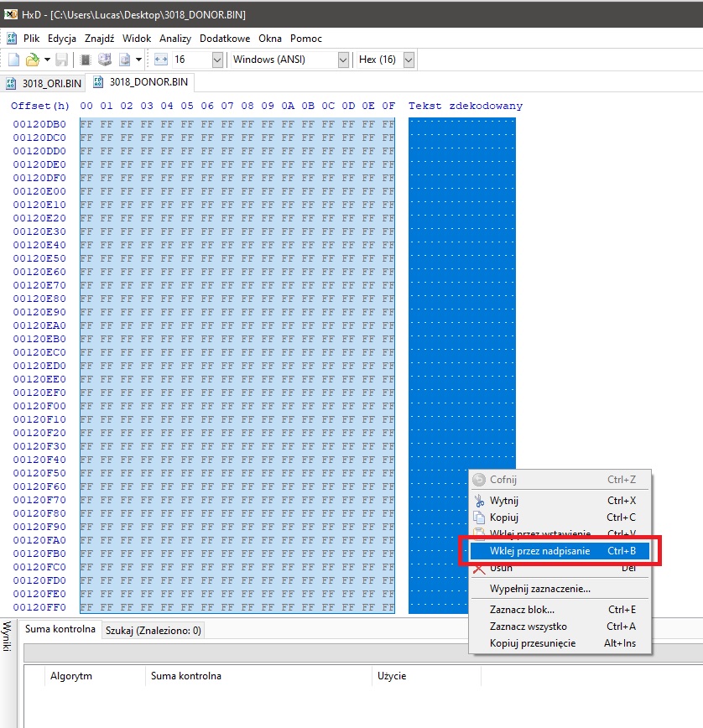Expand the recent files arrow next to Open

(47, 60)
